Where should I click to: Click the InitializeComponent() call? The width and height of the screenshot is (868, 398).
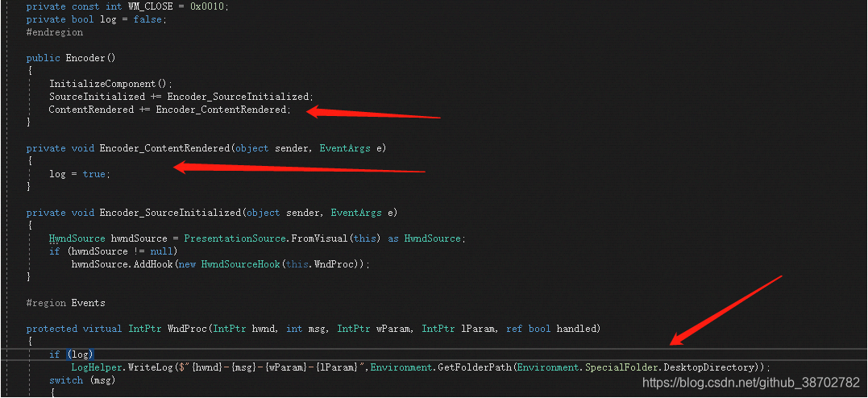tap(110, 84)
